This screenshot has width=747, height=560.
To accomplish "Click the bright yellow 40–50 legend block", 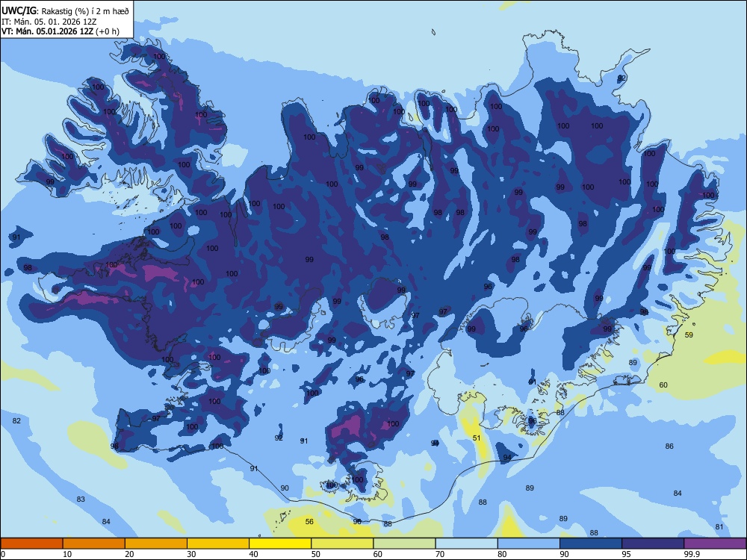I will click(280, 544).
